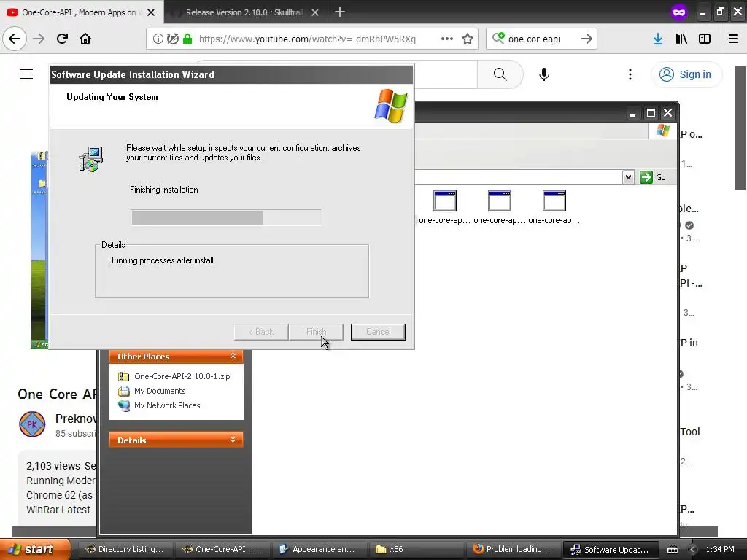The height and width of the screenshot is (560, 747).
Task: Click the Go button in Explorer
Action: (653, 177)
